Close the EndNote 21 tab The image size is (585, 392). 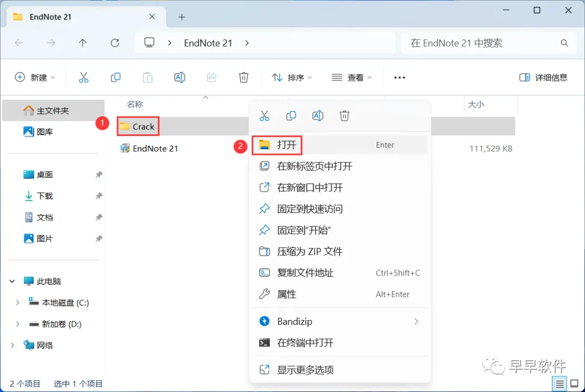point(152,17)
